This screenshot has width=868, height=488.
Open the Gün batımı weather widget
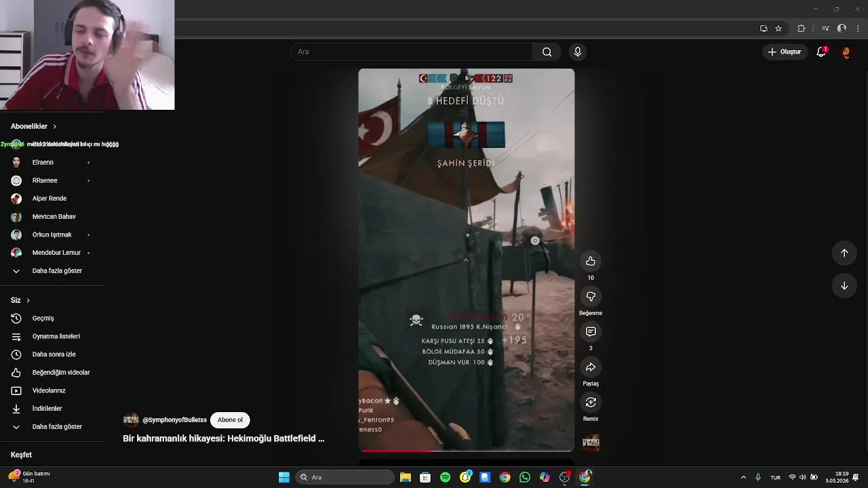[30, 477]
